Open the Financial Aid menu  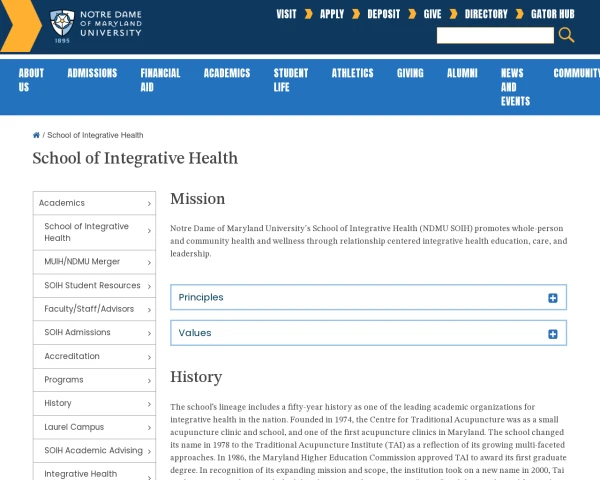point(160,80)
